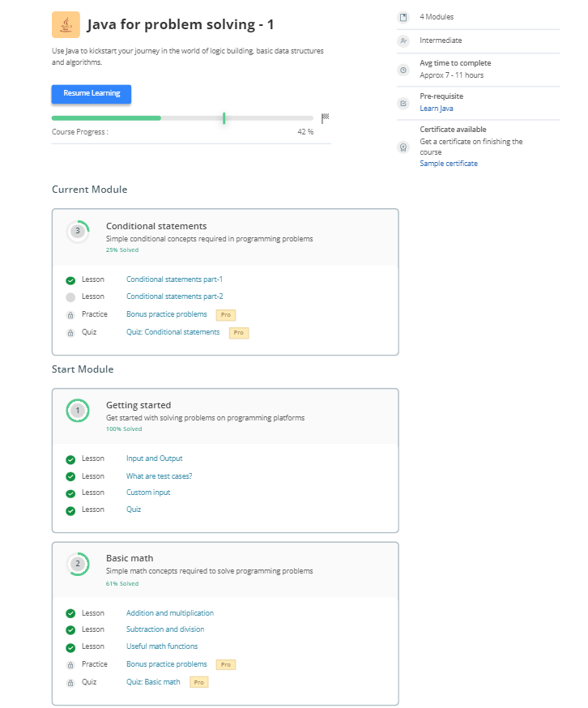Viewport: 588px width, 708px height.
Task: Open Bonus practice problems in Conditional statements
Action: [167, 314]
